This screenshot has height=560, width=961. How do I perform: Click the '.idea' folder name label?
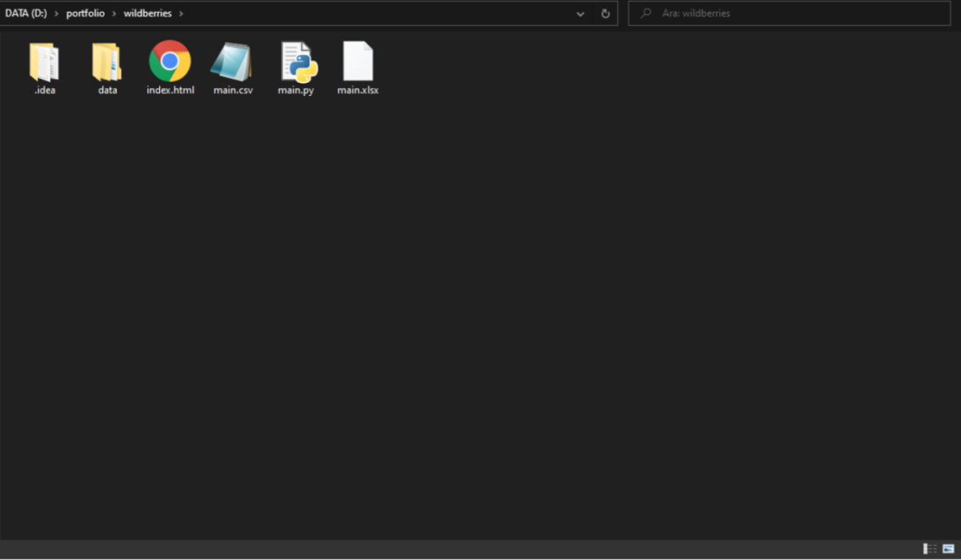tap(44, 90)
